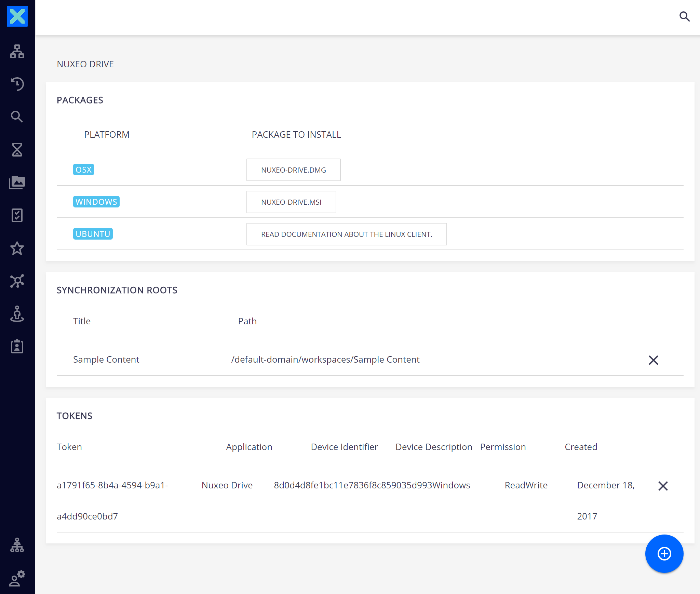Open the tasks checklist icon
Screen dimensions: 700x594
click(x=17, y=215)
